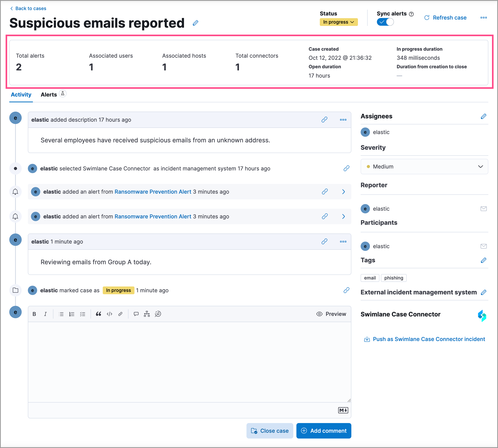The height and width of the screenshot is (448, 498).
Task: Switch to the Alerts tab
Action: point(49,95)
